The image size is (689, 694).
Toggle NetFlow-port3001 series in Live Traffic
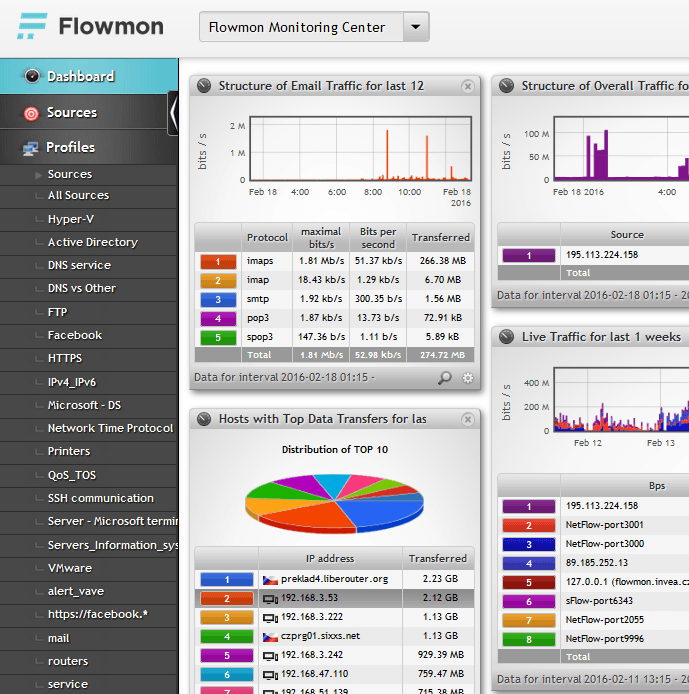point(527,525)
